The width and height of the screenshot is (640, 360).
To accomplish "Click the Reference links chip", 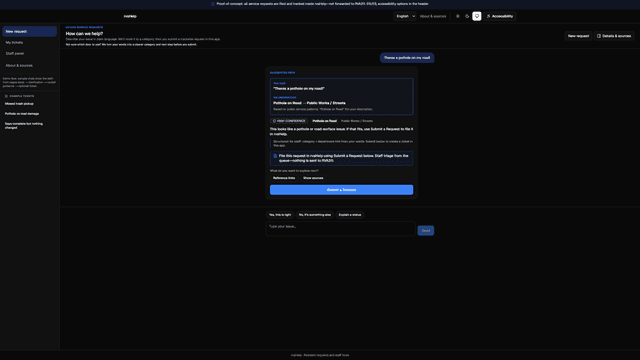I will 284,178.
